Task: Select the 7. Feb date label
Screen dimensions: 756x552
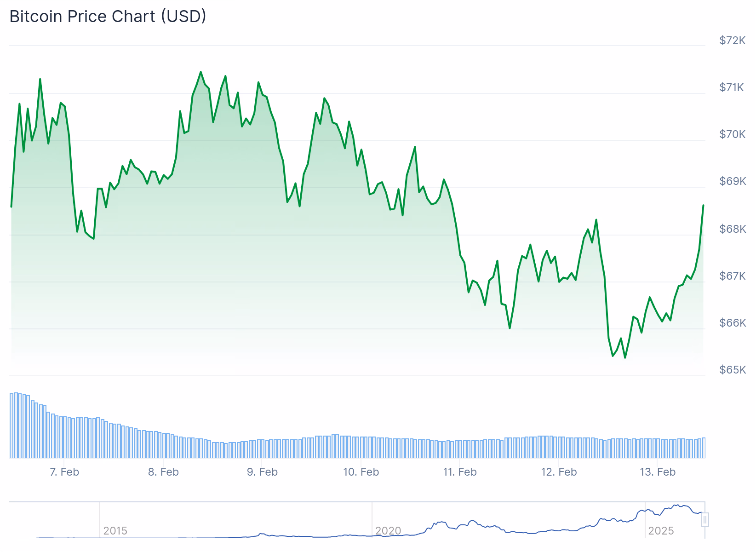Action: click(64, 472)
